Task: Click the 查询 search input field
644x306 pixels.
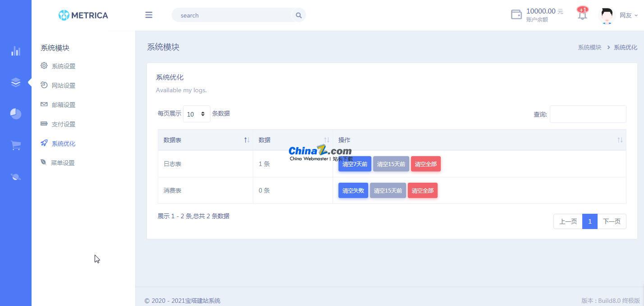Action: click(x=588, y=114)
